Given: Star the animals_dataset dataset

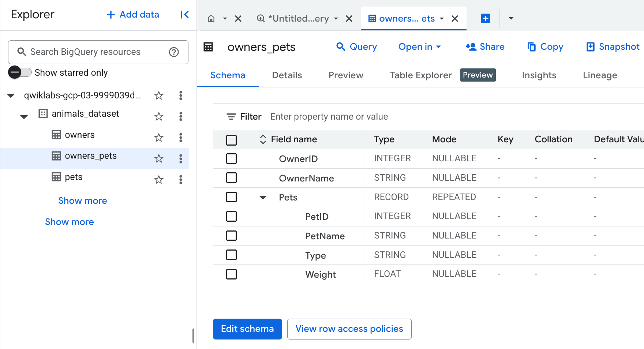Looking at the screenshot, I should coord(158,116).
